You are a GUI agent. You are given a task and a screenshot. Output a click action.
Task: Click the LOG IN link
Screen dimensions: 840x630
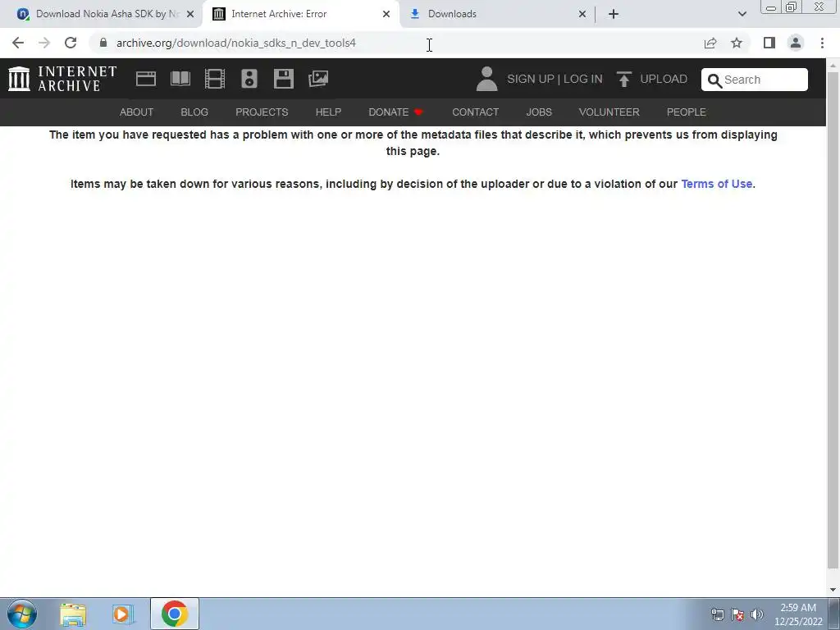[x=583, y=80]
